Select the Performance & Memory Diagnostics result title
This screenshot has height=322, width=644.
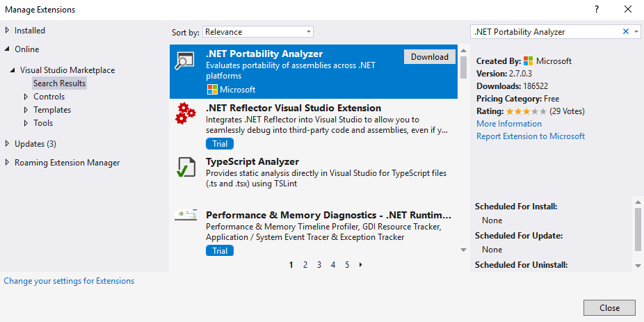(x=328, y=215)
